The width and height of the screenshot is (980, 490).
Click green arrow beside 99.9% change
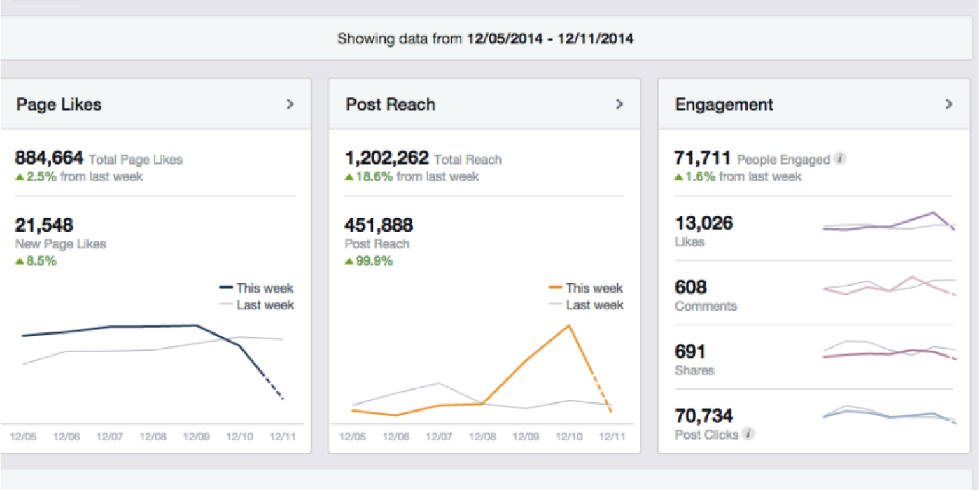tap(349, 262)
